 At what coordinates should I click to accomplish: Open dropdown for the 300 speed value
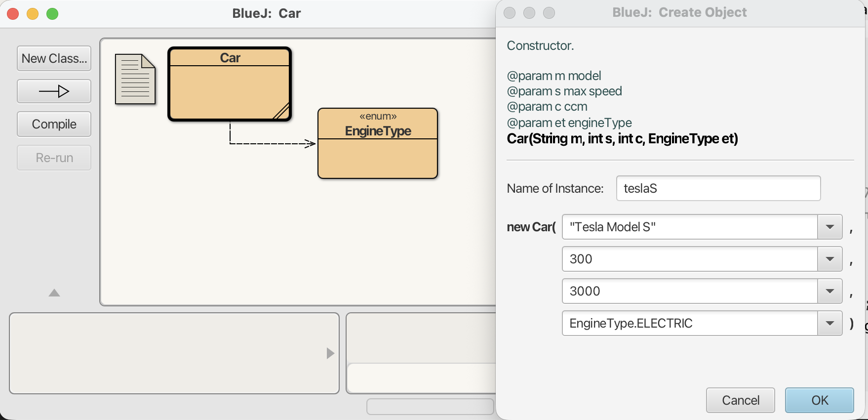(x=829, y=259)
